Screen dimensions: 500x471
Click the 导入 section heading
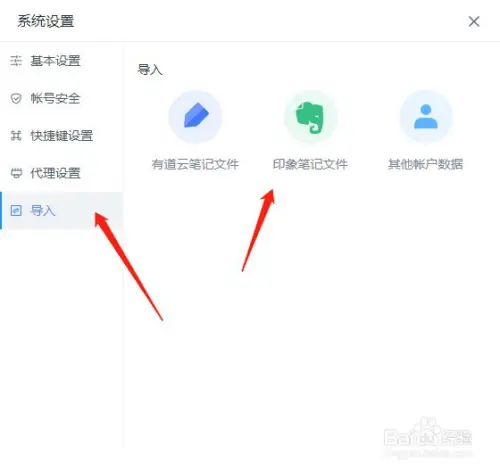point(150,70)
